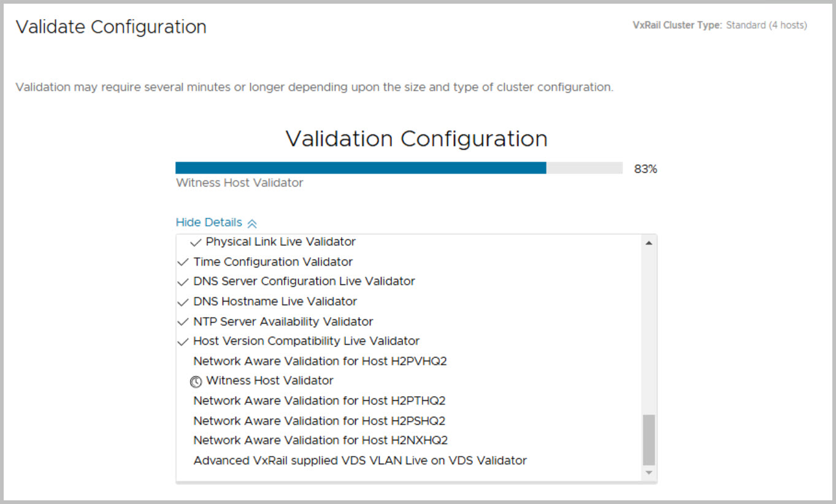This screenshot has width=836, height=504.
Task: Click the scroll down arrow in details list
Action: pyautogui.click(x=648, y=473)
